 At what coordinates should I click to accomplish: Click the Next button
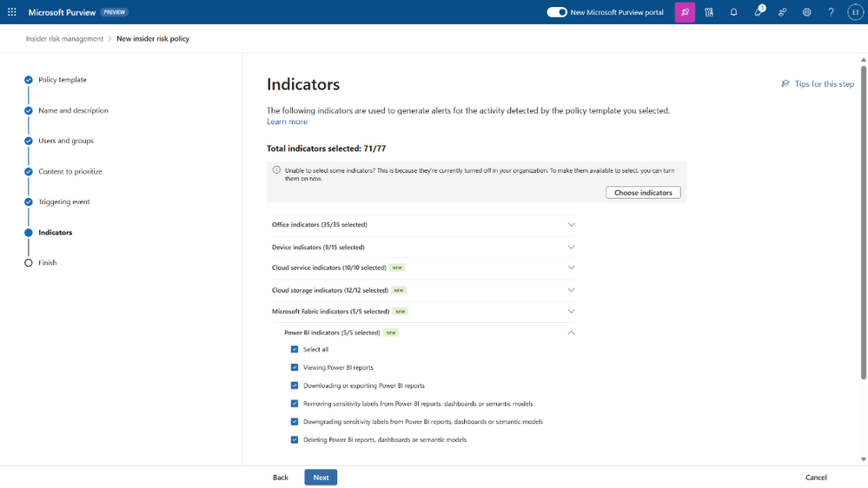(321, 478)
